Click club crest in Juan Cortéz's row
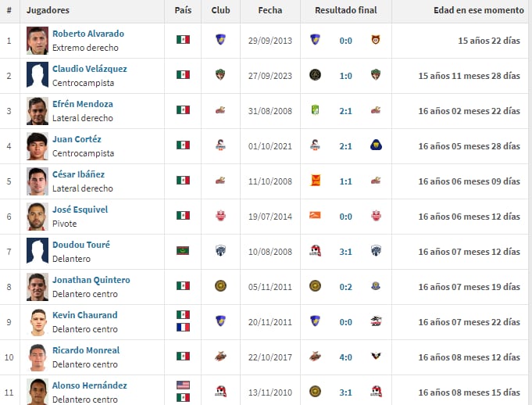The image size is (532, 405). pos(220,145)
